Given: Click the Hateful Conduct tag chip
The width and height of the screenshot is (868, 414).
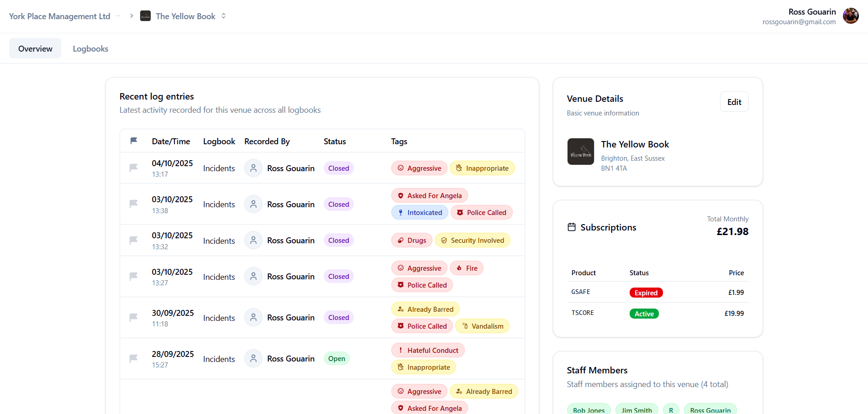Looking at the screenshot, I should pos(428,350).
